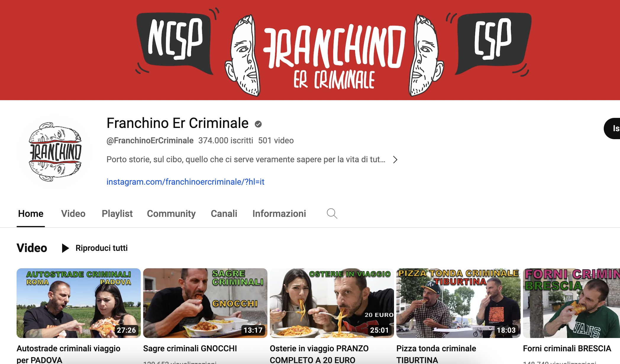Open the Pizza Tonda Criminale Tiburtina thumbnail

point(458,303)
